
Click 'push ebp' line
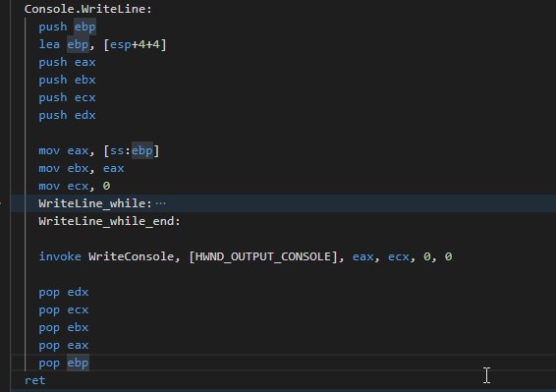67,27
